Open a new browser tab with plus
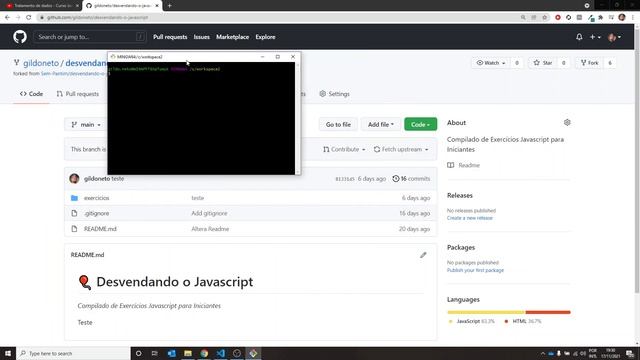 point(169,6)
